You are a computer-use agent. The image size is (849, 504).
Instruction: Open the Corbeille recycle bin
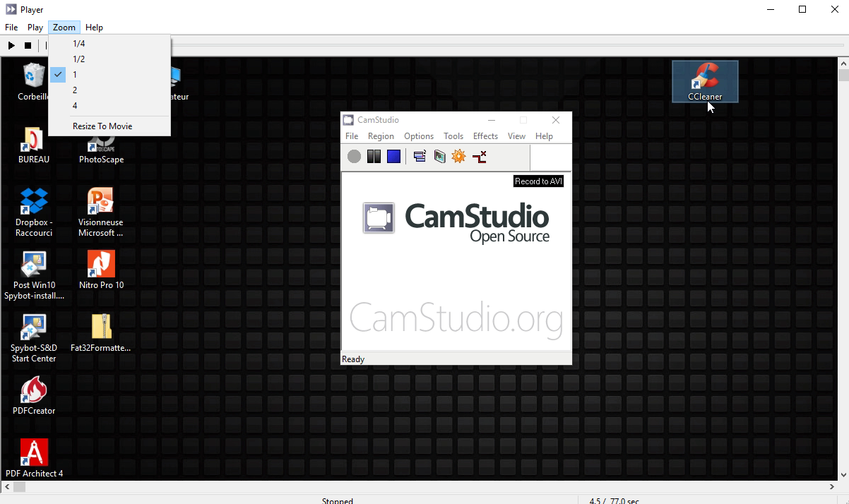(33, 74)
